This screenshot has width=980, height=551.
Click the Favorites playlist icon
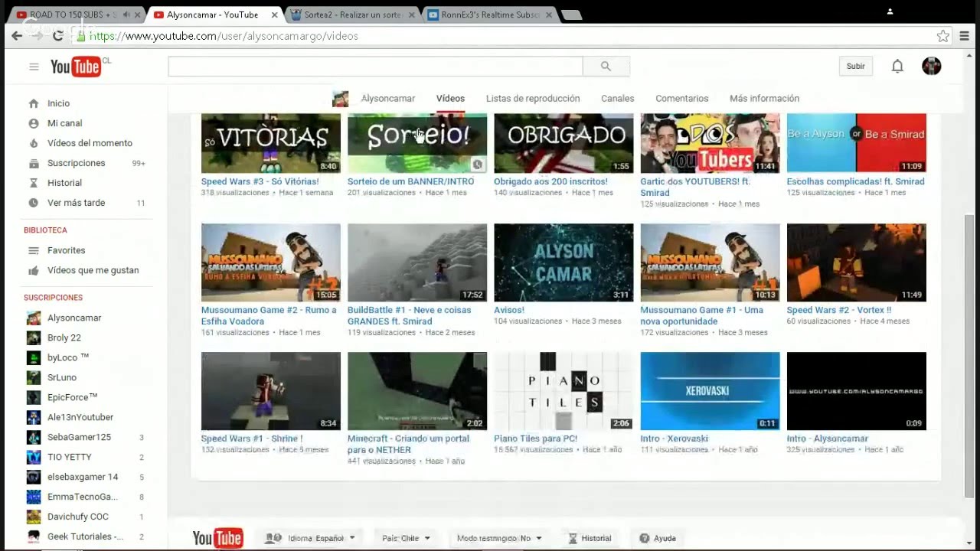click(34, 250)
